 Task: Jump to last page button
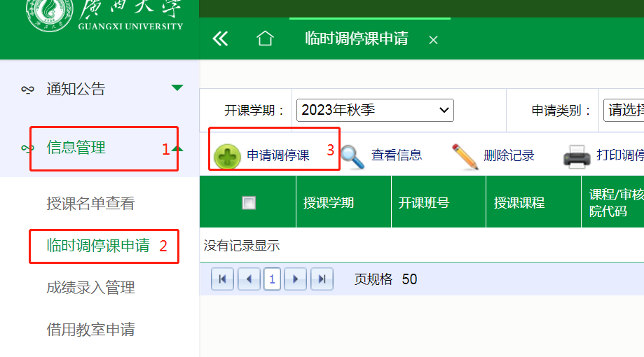pos(322,279)
